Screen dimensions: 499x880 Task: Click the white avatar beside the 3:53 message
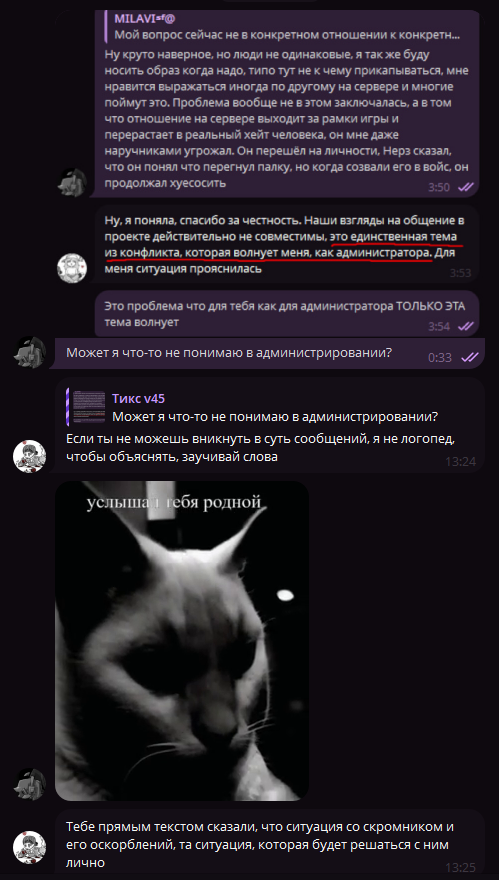tap(72, 268)
